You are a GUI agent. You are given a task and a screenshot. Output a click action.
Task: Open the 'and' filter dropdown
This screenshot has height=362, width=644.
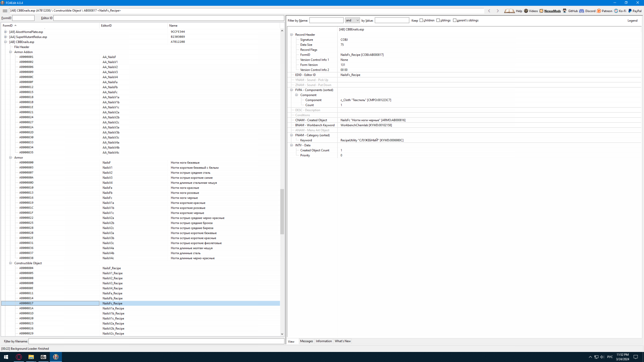point(352,20)
